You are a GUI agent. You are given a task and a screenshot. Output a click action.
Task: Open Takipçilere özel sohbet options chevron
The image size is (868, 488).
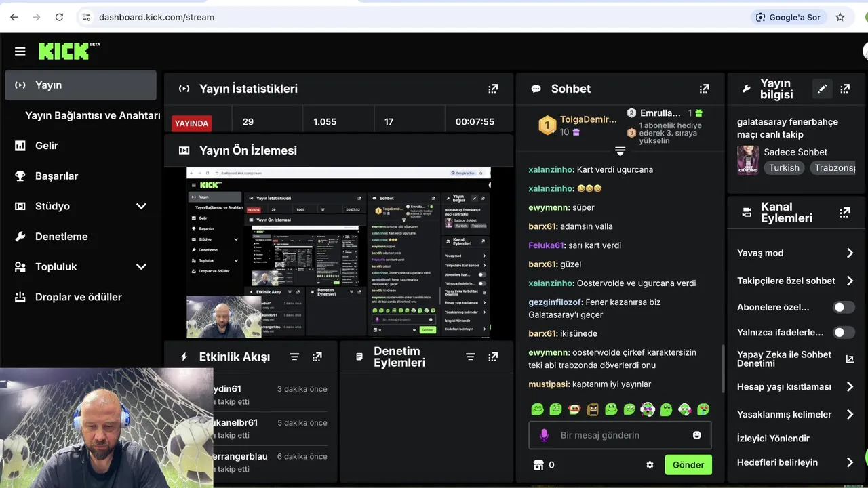[x=850, y=281]
